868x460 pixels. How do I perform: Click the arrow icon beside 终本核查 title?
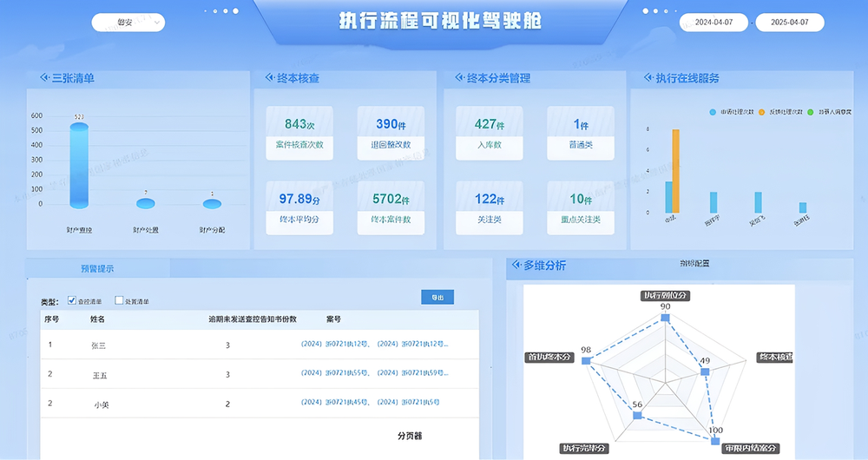pos(270,77)
